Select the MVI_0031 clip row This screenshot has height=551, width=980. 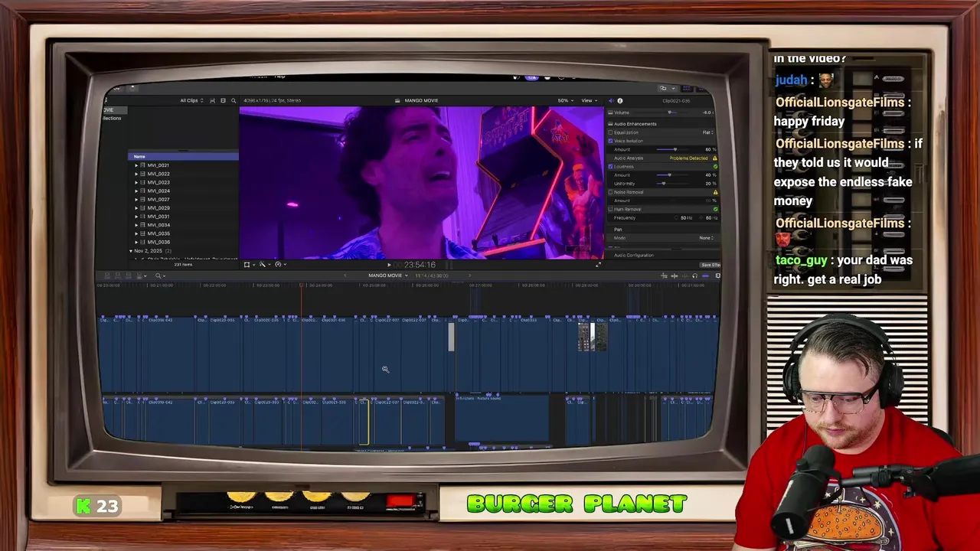coord(184,217)
